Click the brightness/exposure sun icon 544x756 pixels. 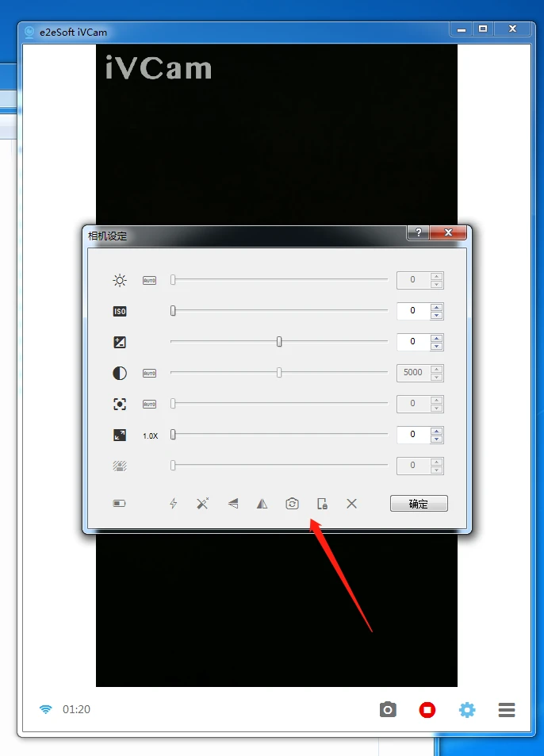(120, 280)
